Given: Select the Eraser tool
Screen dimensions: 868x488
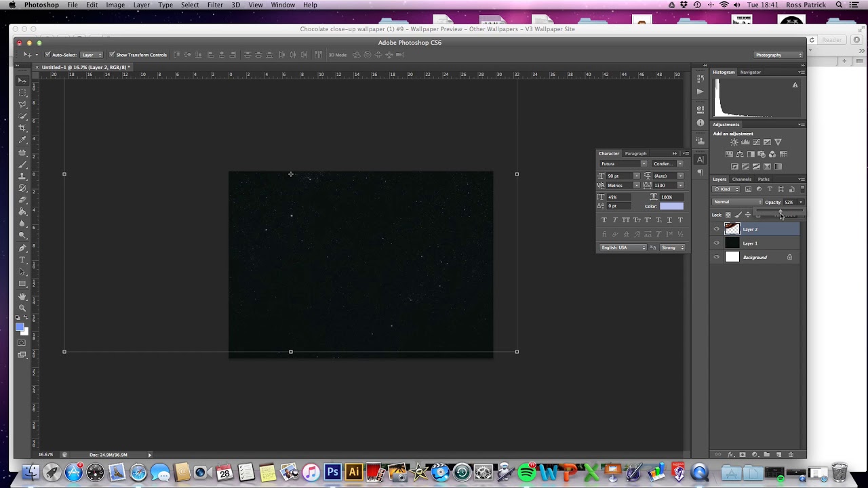Looking at the screenshot, I should pyautogui.click(x=22, y=200).
